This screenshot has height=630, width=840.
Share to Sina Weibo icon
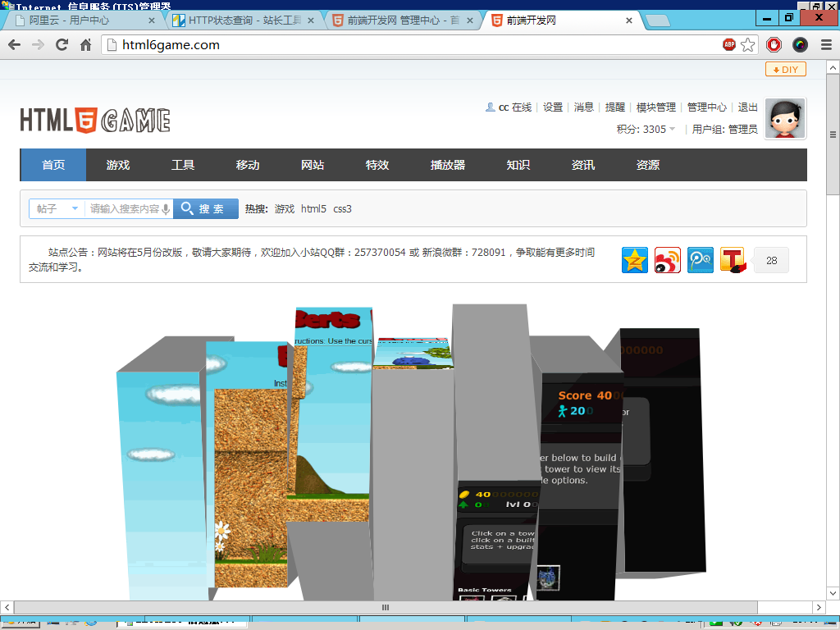tap(668, 260)
